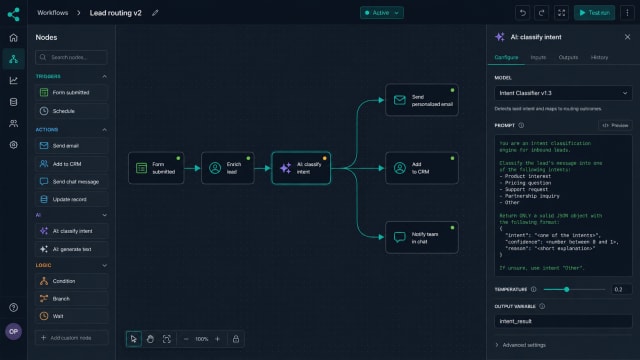Screen dimensions: 640x360
Task: Select Add to CRM node on canvas
Action: [422, 168]
